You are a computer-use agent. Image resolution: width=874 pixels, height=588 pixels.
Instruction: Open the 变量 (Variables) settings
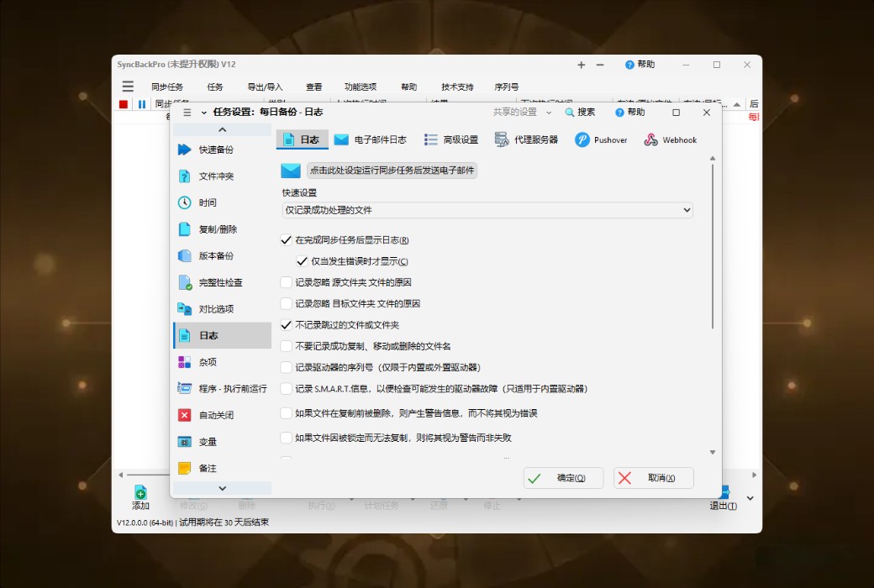coord(208,441)
